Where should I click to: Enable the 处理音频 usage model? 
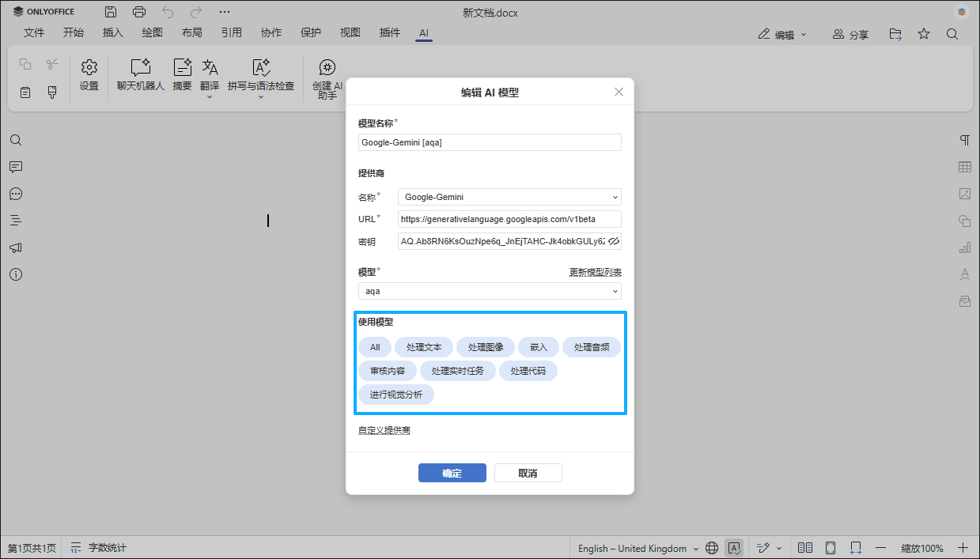point(592,346)
